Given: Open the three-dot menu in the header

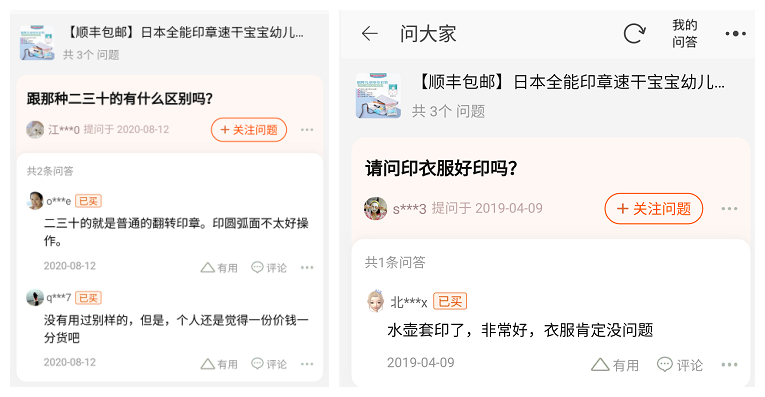Looking at the screenshot, I should tap(735, 34).
